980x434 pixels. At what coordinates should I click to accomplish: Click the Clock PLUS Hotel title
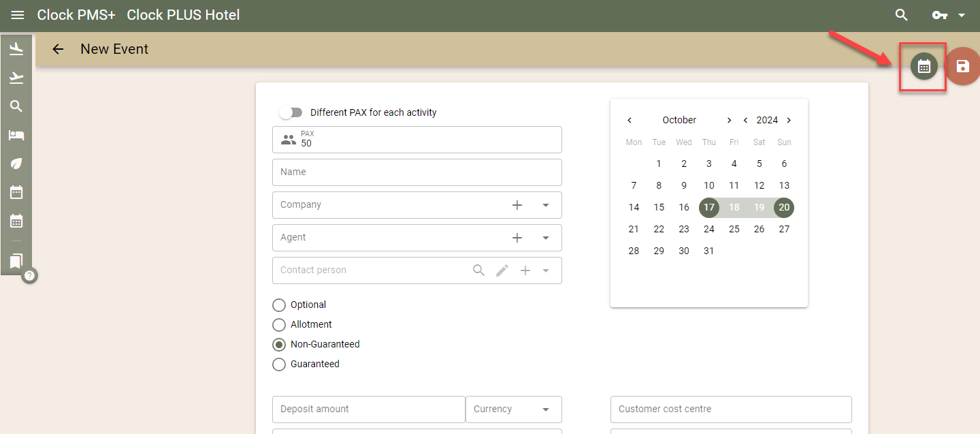coord(183,15)
